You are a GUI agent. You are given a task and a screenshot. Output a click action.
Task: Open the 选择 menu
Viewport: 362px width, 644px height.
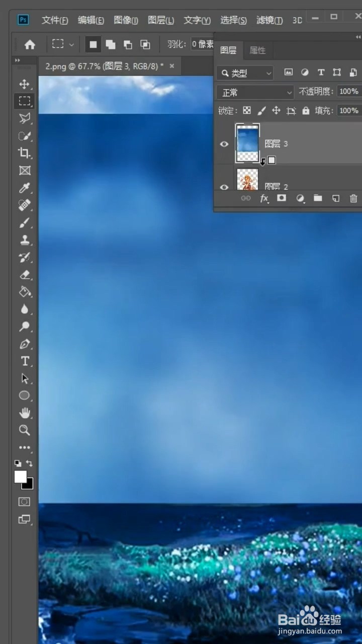point(233,20)
